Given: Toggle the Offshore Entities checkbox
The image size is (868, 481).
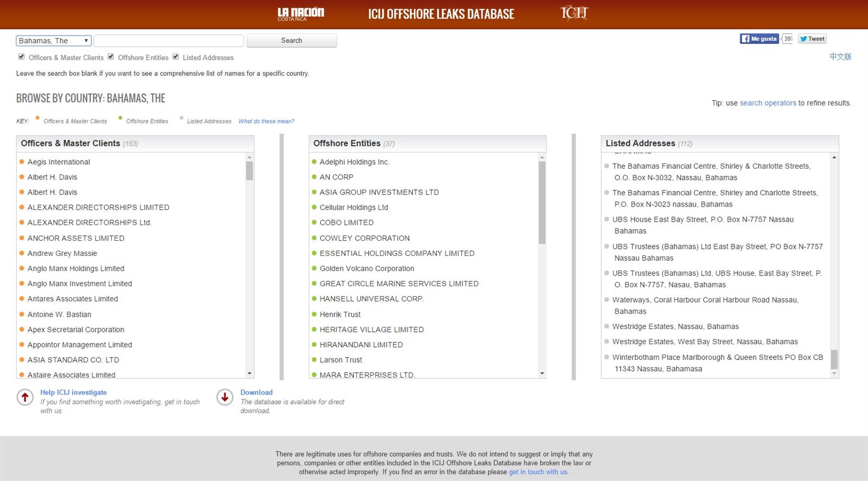Looking at the screenshot, I should [111, 57].
